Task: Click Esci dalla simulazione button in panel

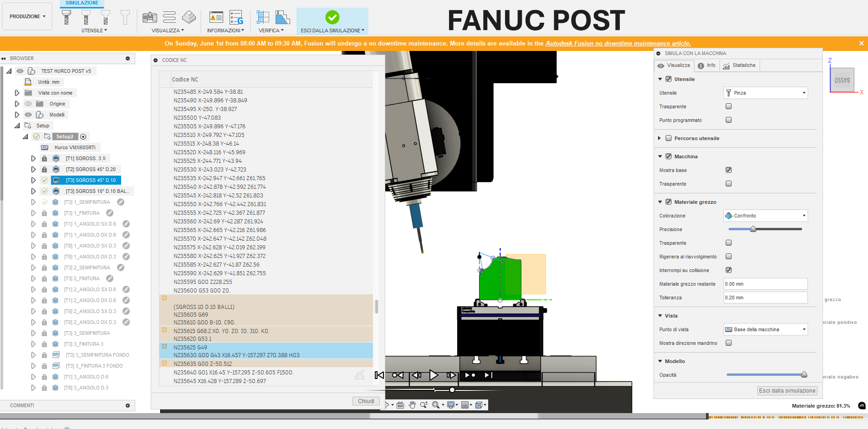Action: point(787,391)
